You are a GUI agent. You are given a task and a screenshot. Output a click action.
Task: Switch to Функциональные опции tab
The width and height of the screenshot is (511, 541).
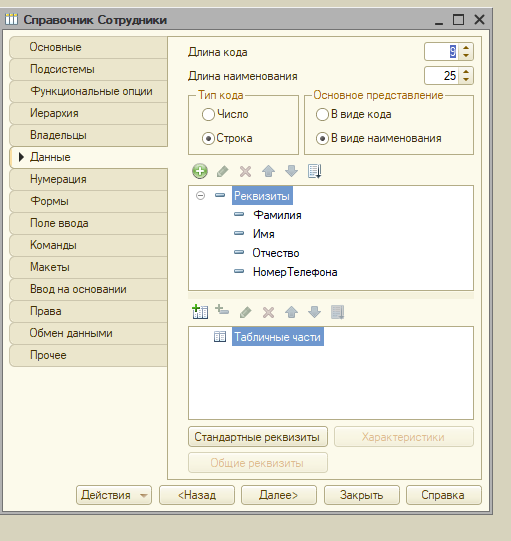89,91
